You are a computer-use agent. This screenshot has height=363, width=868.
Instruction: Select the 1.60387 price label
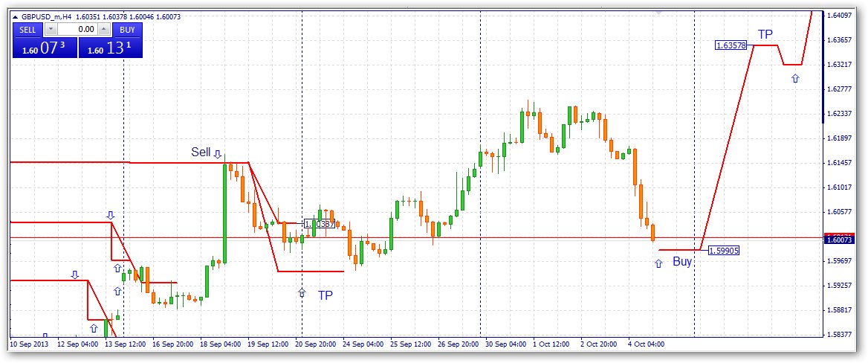(320, 224)
